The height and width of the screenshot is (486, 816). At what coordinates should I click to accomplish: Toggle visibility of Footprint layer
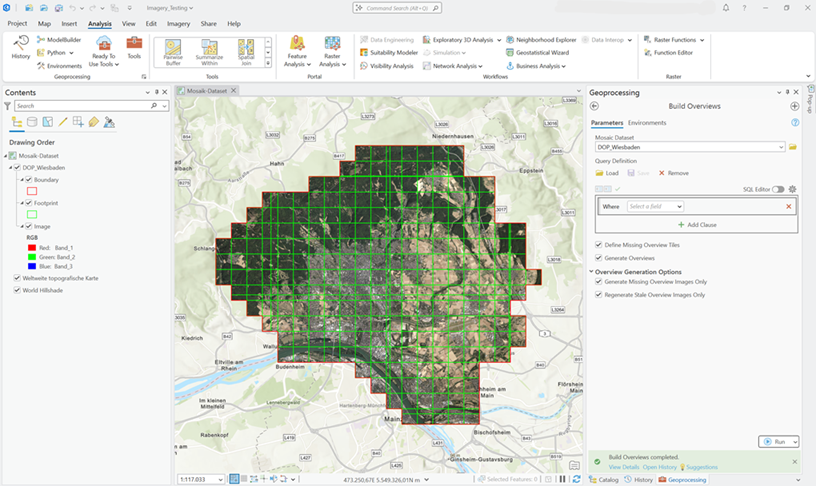(29, 203)
